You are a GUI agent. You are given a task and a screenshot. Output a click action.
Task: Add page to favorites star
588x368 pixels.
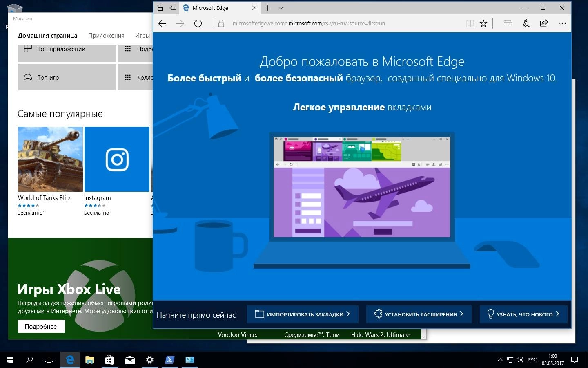483,23
